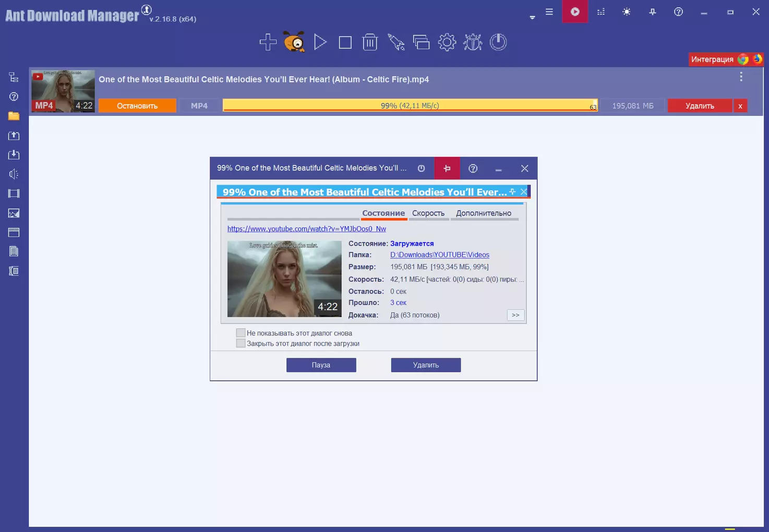
Task: Click the Удалить button in the dialog
Action: click(426, 365)
